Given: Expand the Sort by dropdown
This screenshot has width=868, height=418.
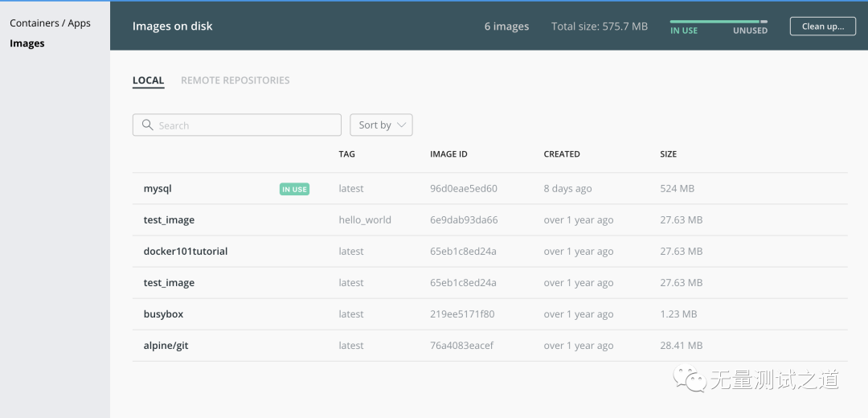Looking at the screenshot, I should coord(382,125).
